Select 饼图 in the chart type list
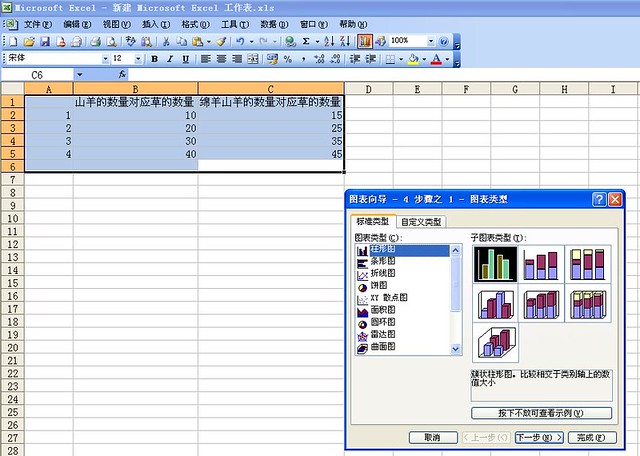640x456 pixels. click(379, 285)
